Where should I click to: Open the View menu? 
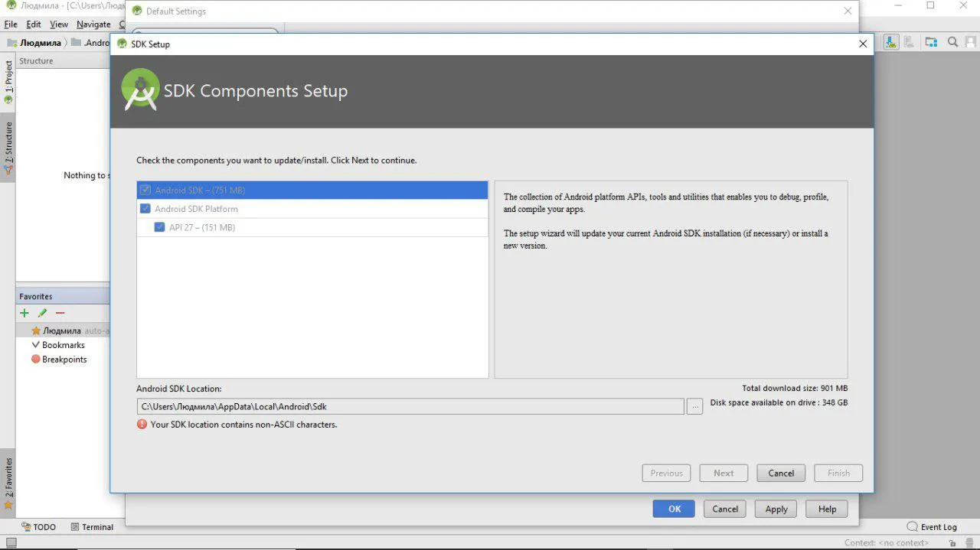point(59,24)
